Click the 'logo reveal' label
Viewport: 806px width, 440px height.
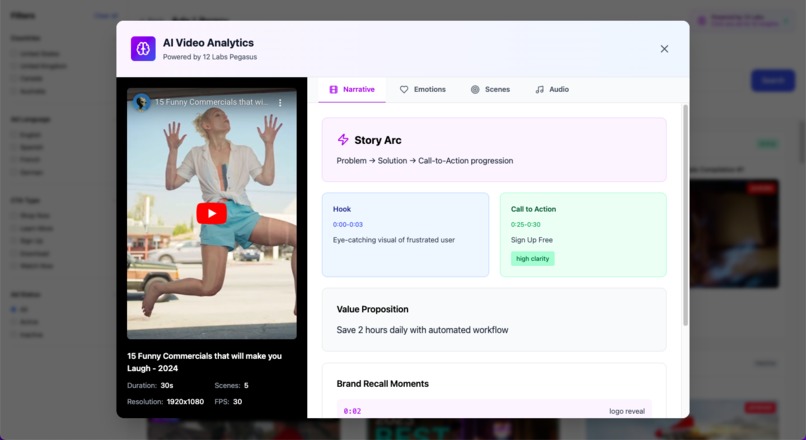[x=627, y=411]
